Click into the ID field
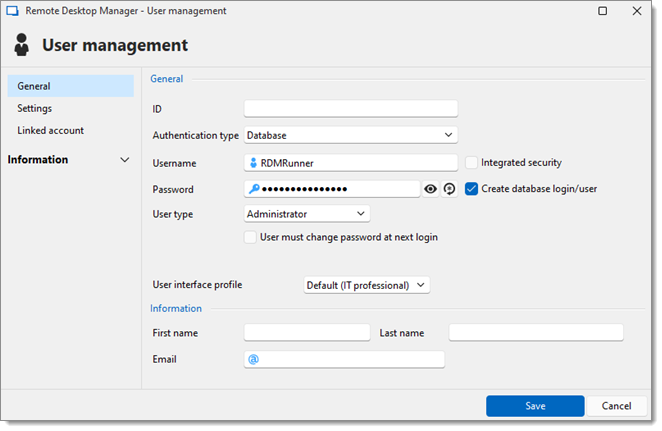Viewport: 662px width, 431px height. point(350,109)
